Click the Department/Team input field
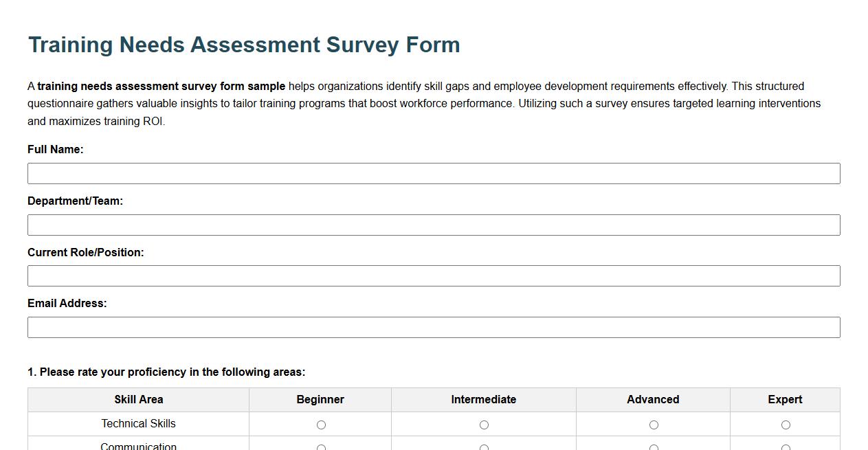This screenshot has height=450, width=868. 433,225
